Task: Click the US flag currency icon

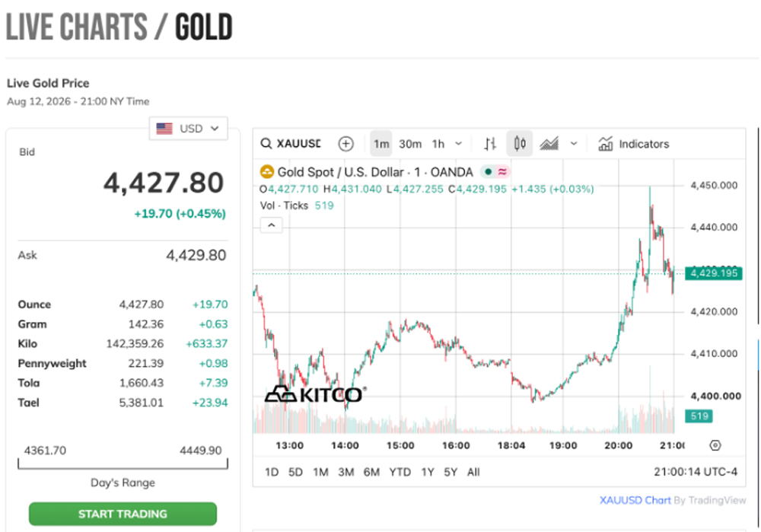Action: (164, 129)
